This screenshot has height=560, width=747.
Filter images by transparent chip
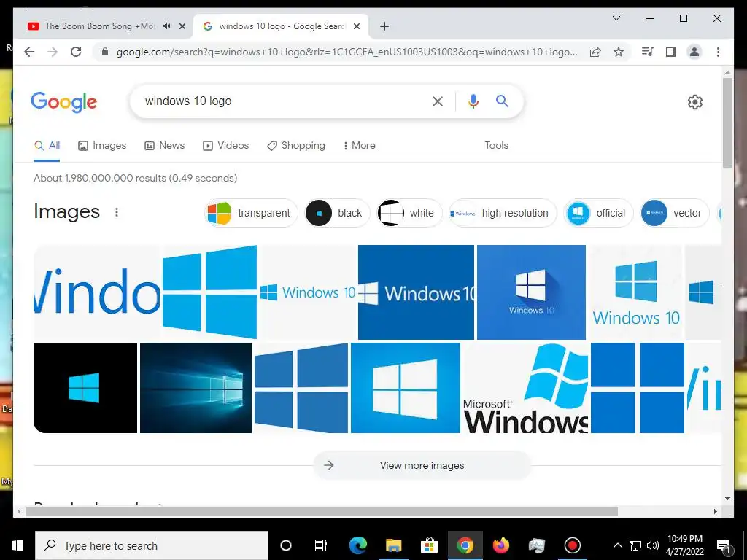251,213
